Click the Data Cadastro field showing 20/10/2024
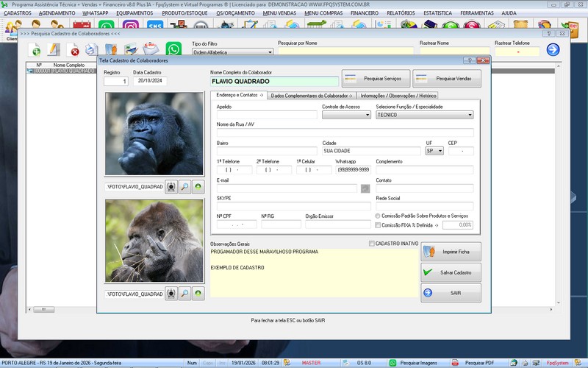Viewport: 588px width, 368px height. 150,81
